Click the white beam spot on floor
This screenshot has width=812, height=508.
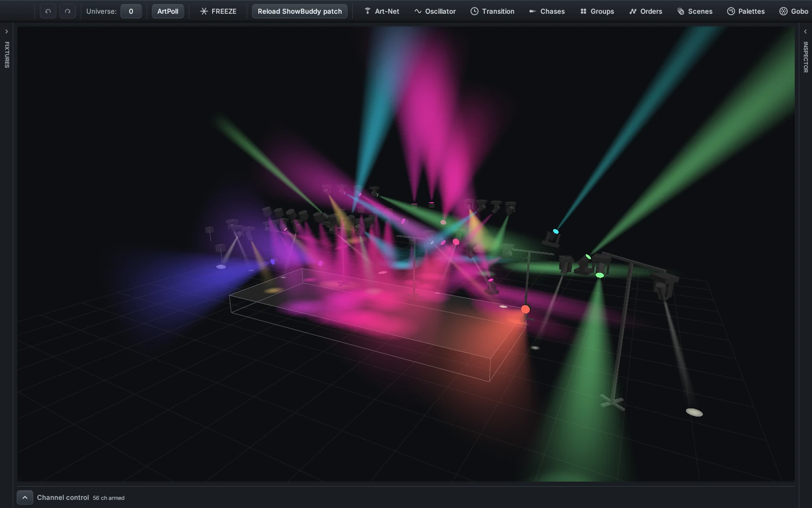click(x=694, y=412)
